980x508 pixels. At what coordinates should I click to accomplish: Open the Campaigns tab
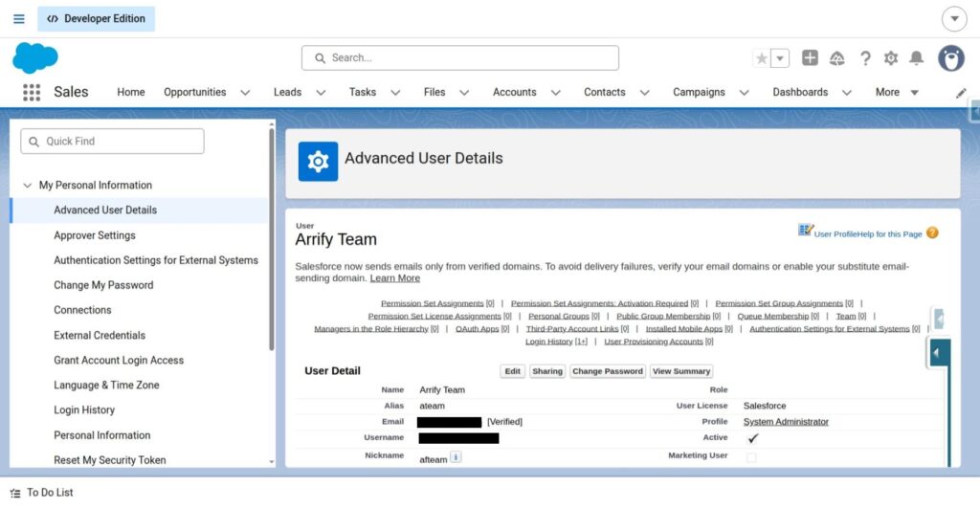[x=699, y=93]
